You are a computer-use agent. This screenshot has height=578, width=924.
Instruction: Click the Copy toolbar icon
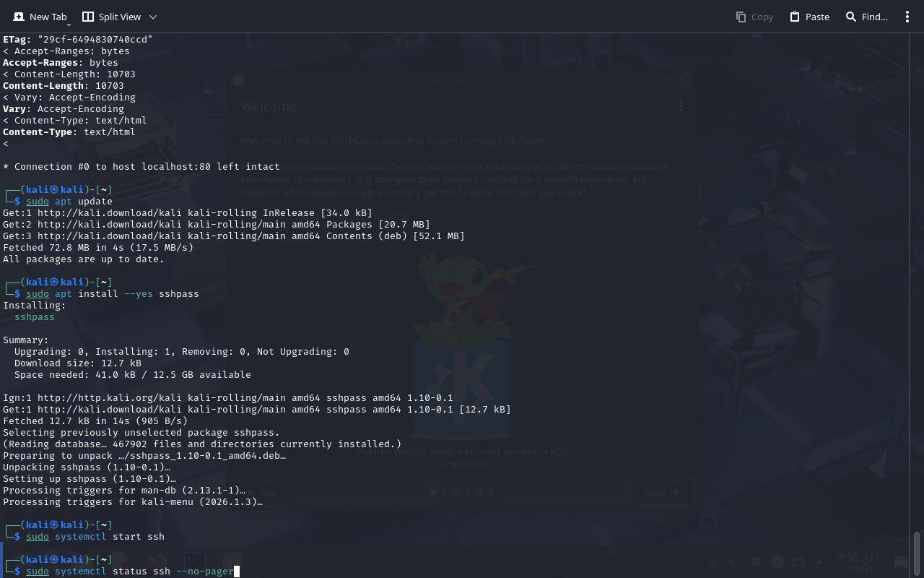741,17
